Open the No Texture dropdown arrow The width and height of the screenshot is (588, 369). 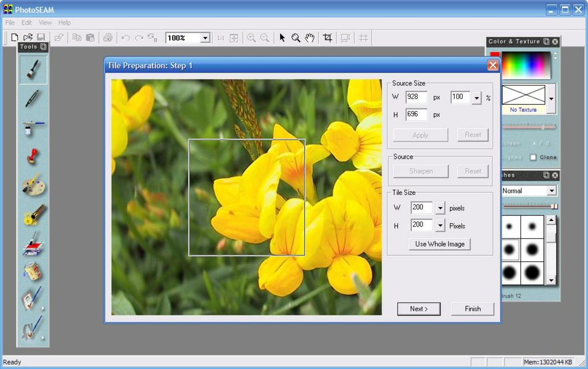point(551,99)
